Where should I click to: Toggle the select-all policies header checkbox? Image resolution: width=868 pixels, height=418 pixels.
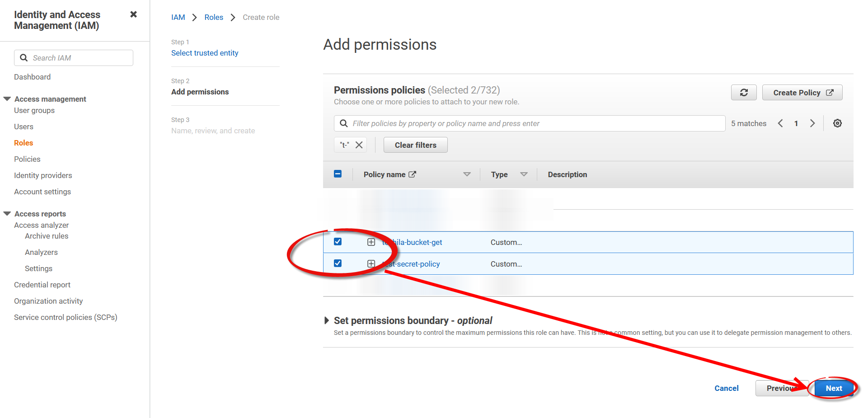click(x=338, y=174)
